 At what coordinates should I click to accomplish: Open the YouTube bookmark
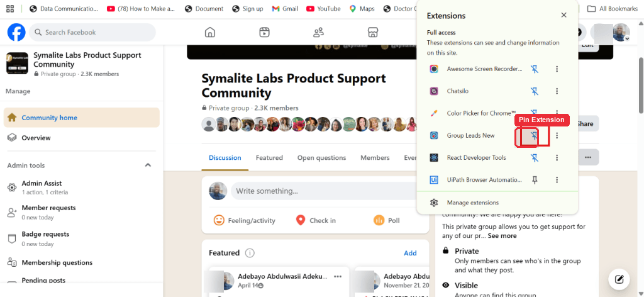tap(324, 9)
